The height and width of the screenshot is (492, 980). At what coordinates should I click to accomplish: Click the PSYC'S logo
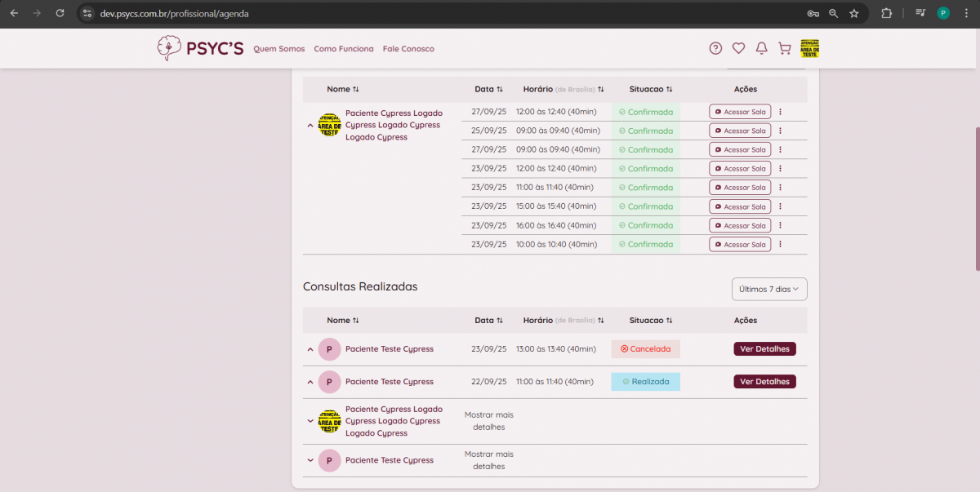coord(201,48)
